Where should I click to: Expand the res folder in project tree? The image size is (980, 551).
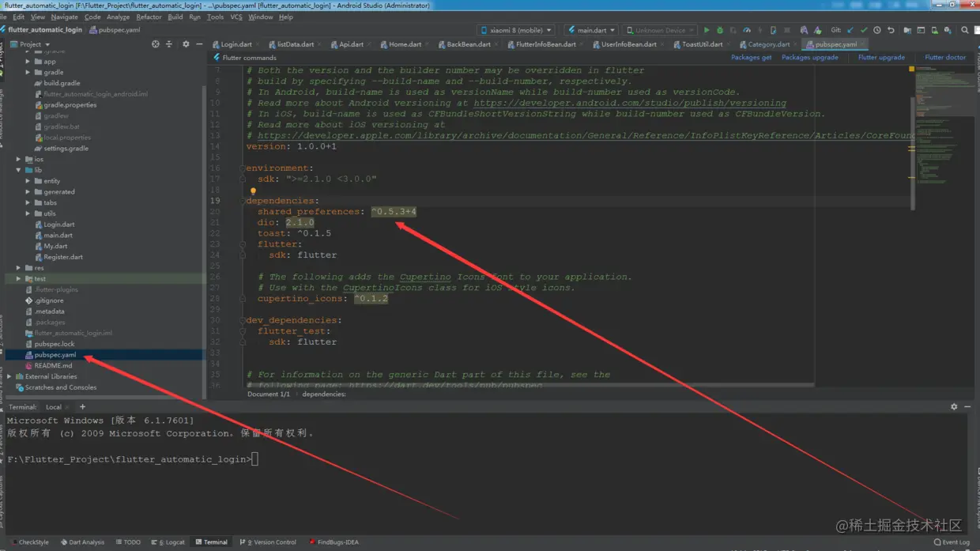coord(19,268)
